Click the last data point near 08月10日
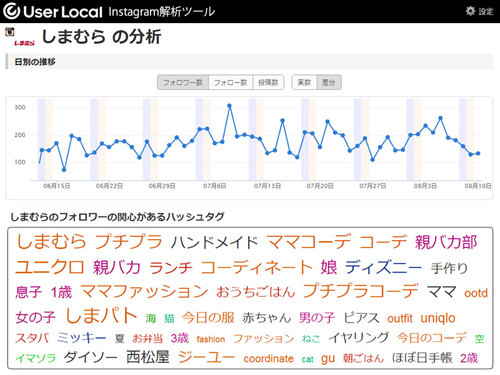 click(478, 153)
